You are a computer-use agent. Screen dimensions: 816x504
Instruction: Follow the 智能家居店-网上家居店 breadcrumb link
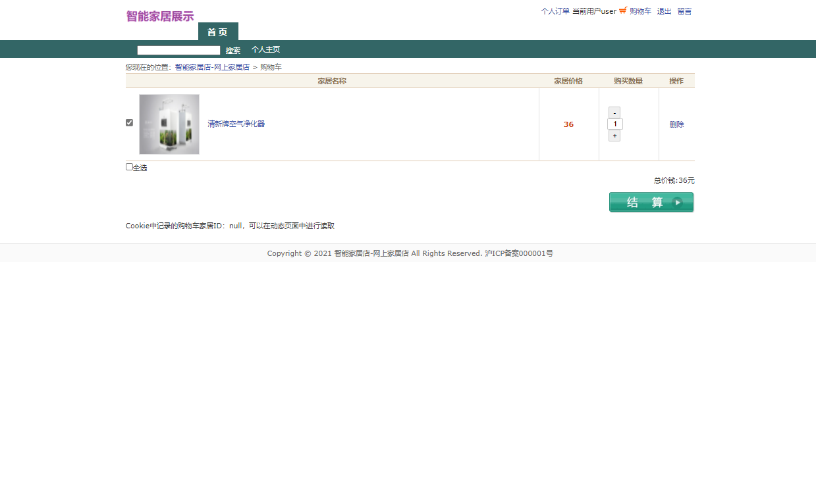(212, 66)
